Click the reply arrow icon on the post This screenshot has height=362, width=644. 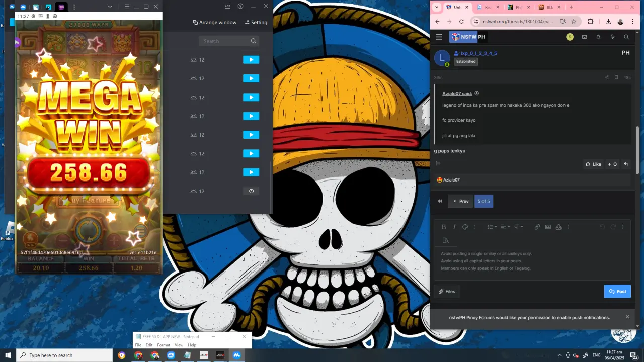pyautogui.click(x=626, y=164)
